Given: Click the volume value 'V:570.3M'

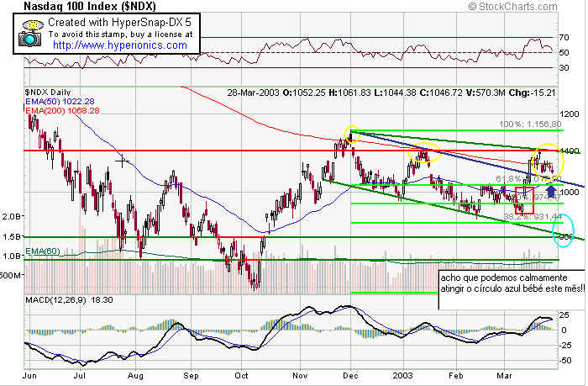Looking at the screenshot, I should click(486, 93).
